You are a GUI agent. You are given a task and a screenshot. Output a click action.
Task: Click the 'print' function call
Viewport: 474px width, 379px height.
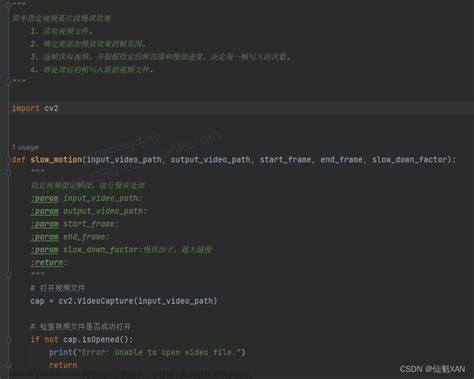point(61,352)
